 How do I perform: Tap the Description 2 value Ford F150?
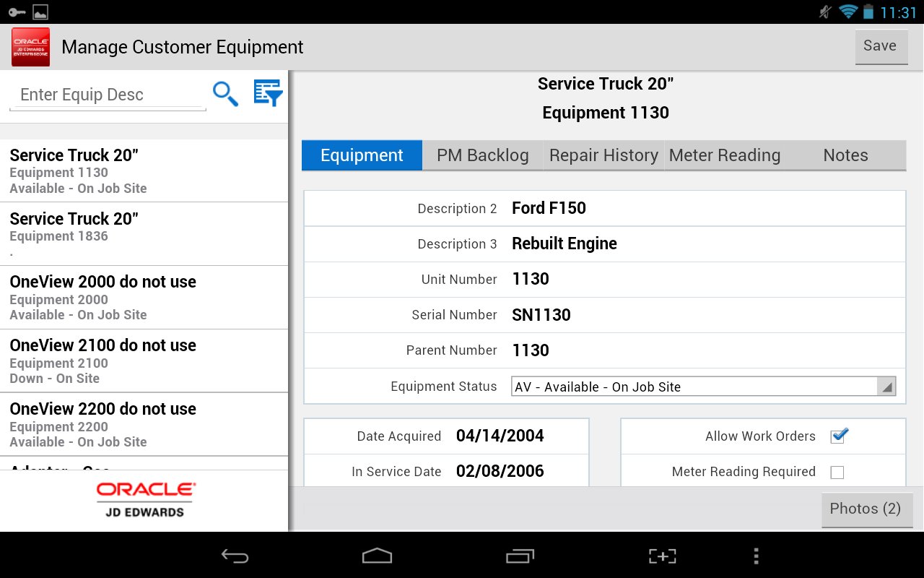click(x=549, y=208)
